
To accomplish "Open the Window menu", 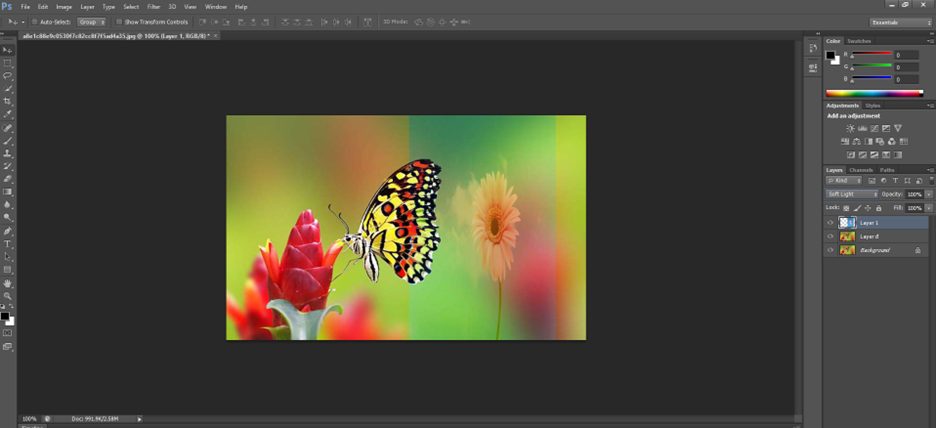I will click(x=215, y=7).
